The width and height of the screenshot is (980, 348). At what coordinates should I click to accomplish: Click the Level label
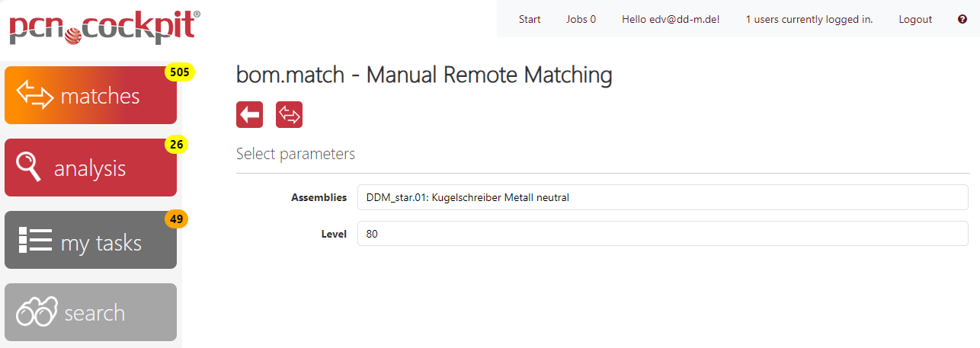point(334,234)
